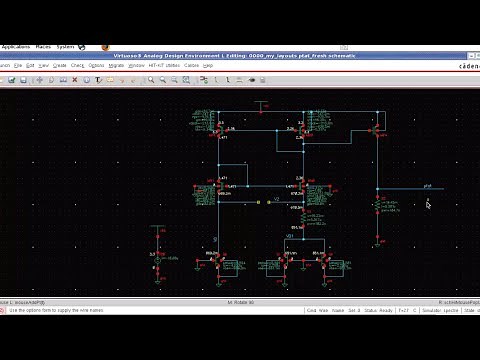480x360 pixels.
Task: Click the Create Instance toolbar icon
Action: 204,80
